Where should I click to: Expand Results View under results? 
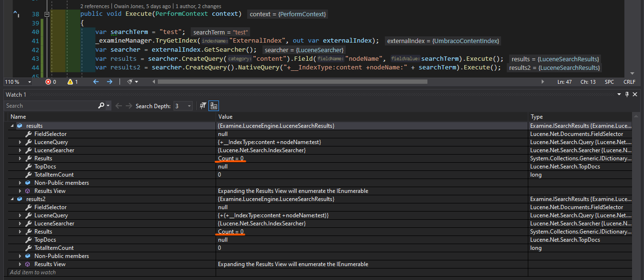[20, 191]
